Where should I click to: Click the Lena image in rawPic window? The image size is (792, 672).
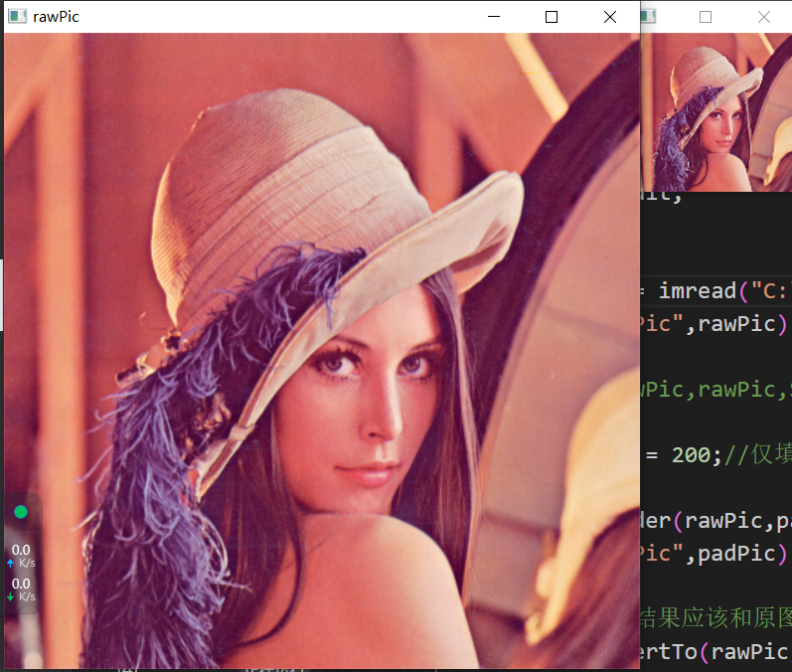click(322, 351)
